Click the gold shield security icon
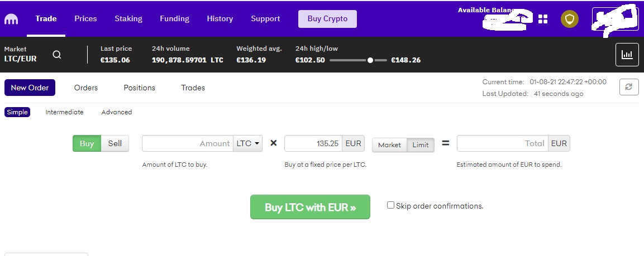644x256 pixels. click(570, 19)
